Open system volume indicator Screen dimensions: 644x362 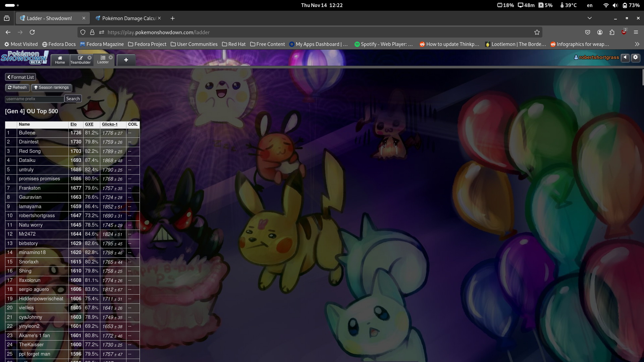[615, 5]
